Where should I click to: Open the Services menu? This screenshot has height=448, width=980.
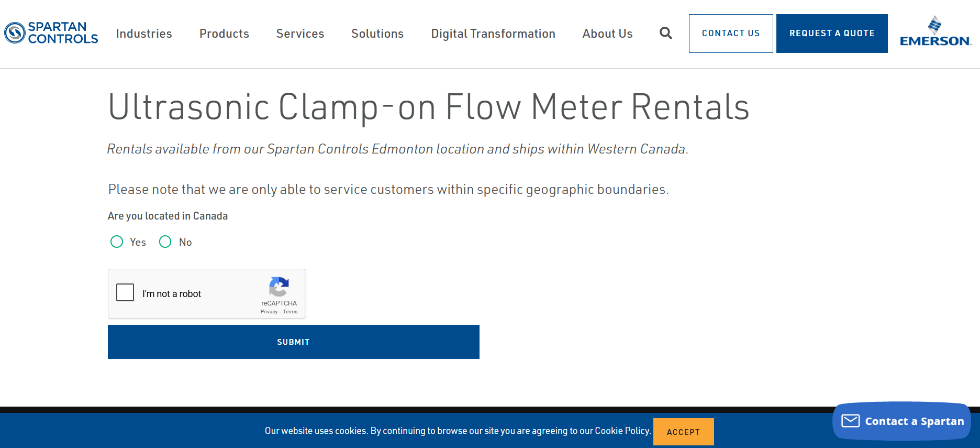(x=299, y=33)
